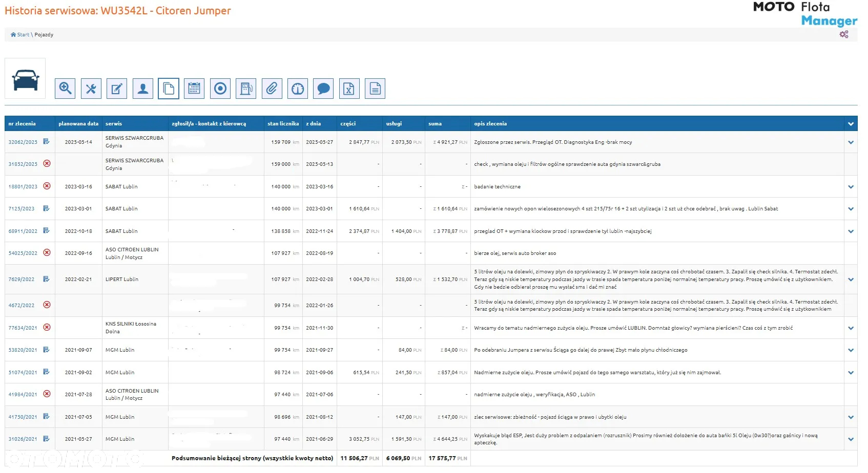Image resolution: width=868 pixels, height=473 pixels.
Task: Open the magnifier vehicle details icon
Action: pos(65,89)
